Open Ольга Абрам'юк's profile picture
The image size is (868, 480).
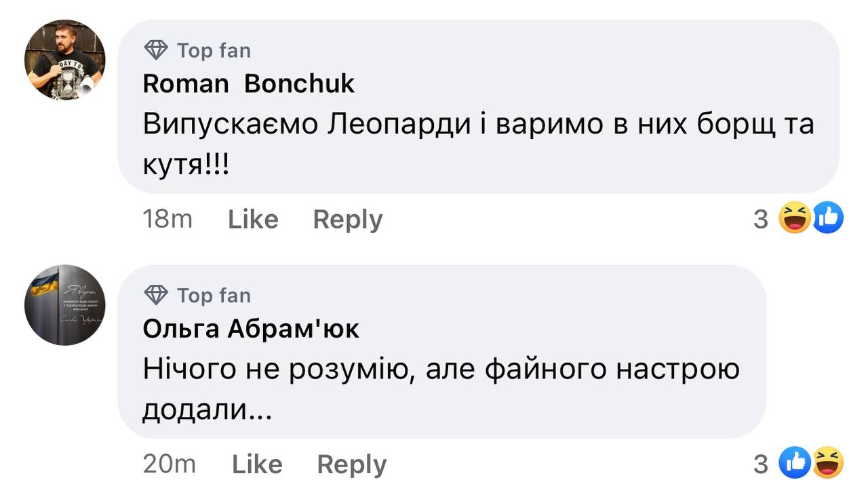point(65,304)
